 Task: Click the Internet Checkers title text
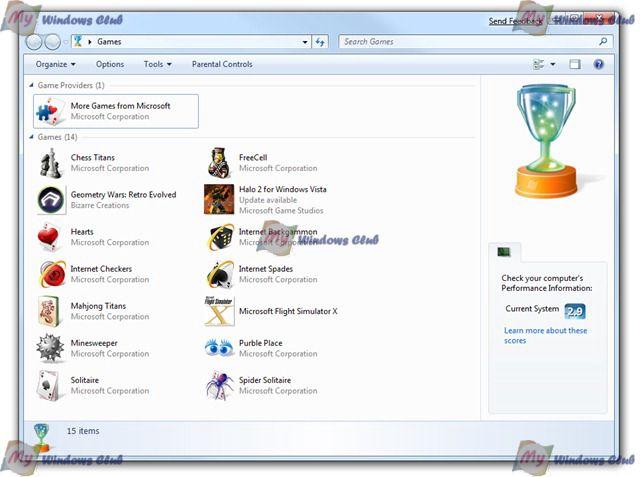coord(101,269)
